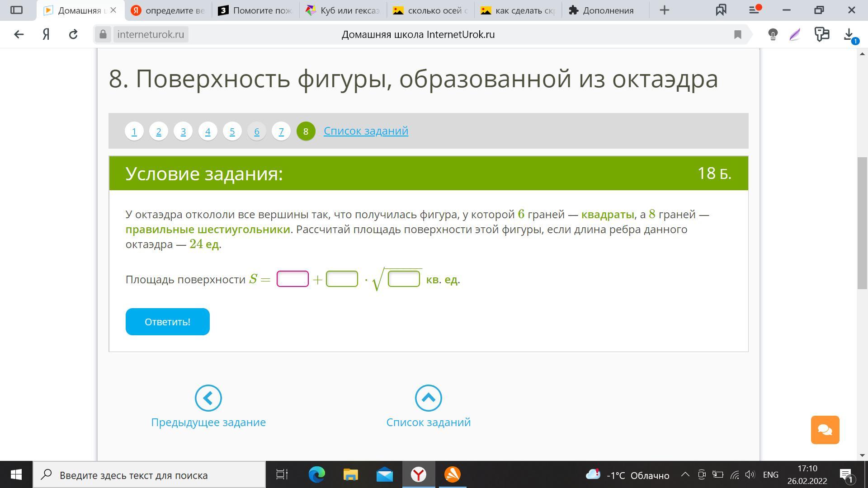Image resolution: width=868 pixels, height=488 pixels.
Task: Click the input box under the square root
Action: pos(404,279)
